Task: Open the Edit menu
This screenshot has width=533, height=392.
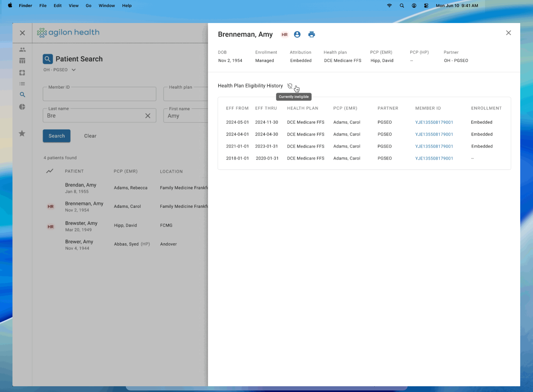Action: point(58,5)
